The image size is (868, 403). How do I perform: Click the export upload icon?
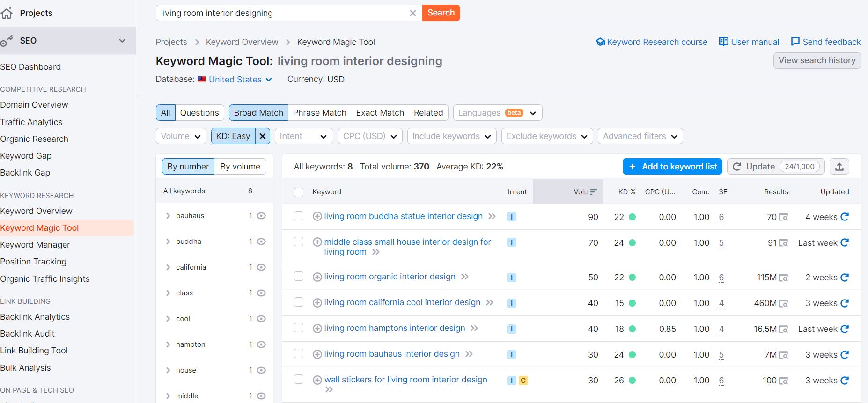coord(839,167)
